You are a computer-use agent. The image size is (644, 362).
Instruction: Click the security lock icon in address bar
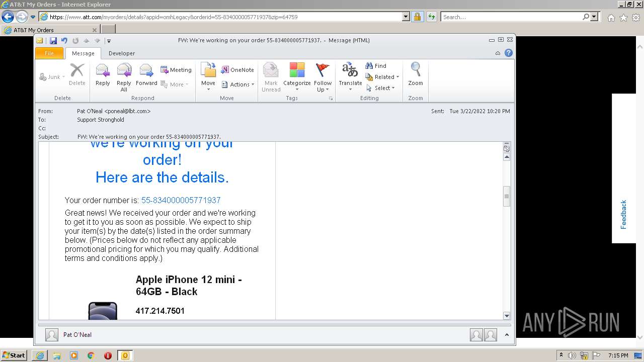click(x=417, y=17)
